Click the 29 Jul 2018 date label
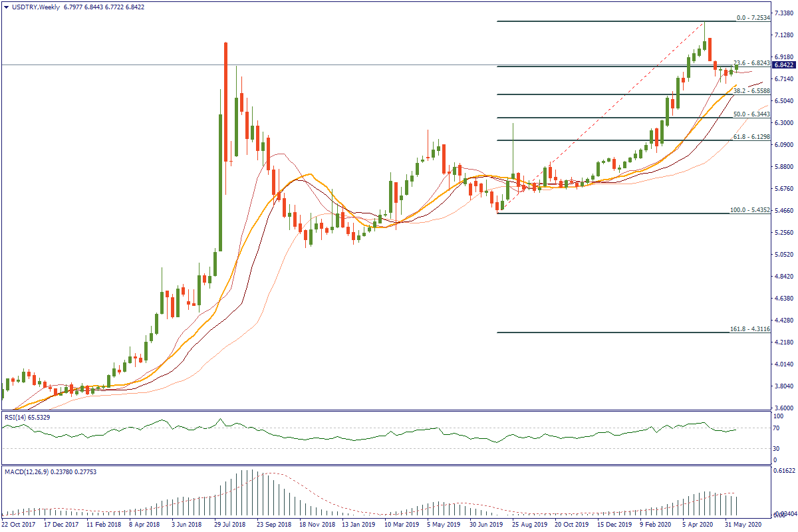 click(x=228, y=524)
